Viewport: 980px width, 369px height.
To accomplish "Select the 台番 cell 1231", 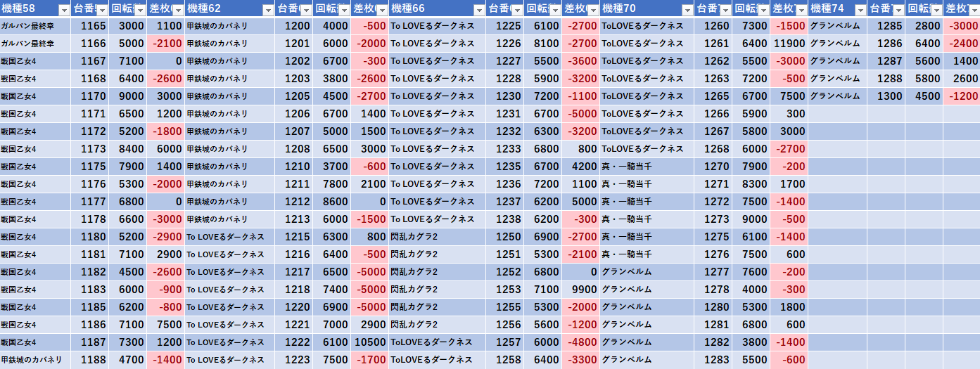I will [504, 114].
